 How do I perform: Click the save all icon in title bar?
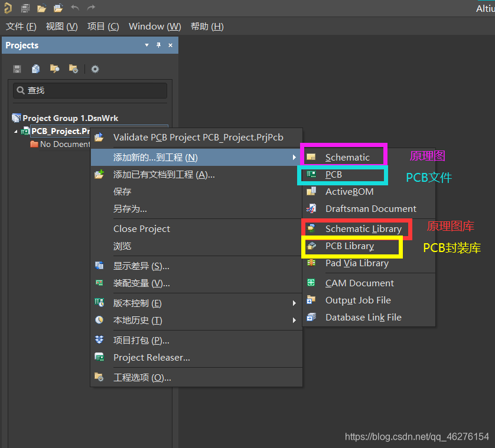point(25,8)
